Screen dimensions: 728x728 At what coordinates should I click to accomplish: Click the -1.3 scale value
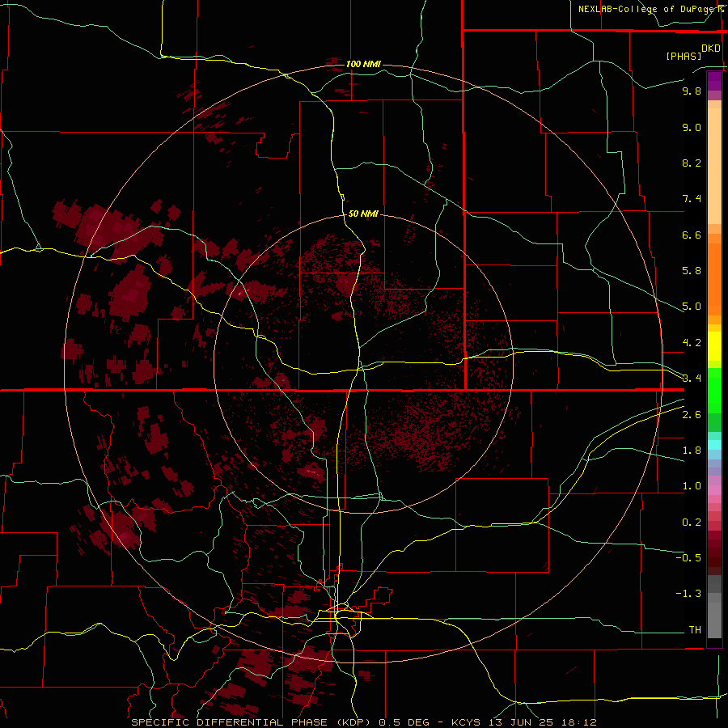point(688,594)
